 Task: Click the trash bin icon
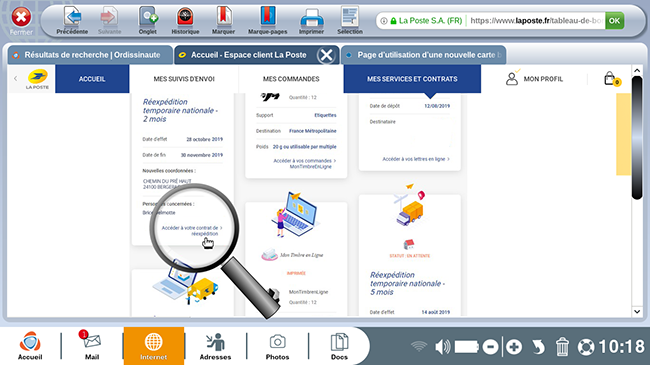(x=562, y=347)
